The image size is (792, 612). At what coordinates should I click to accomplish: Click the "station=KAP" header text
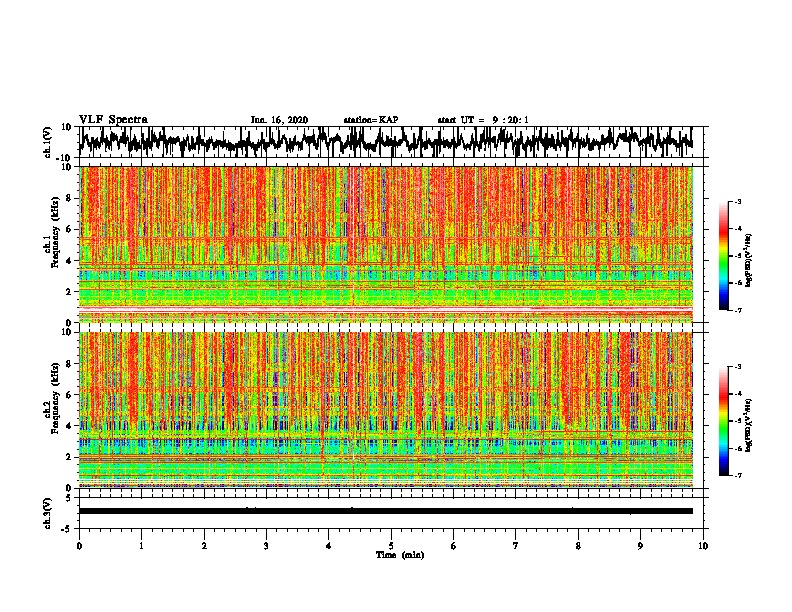coord(371,120)
